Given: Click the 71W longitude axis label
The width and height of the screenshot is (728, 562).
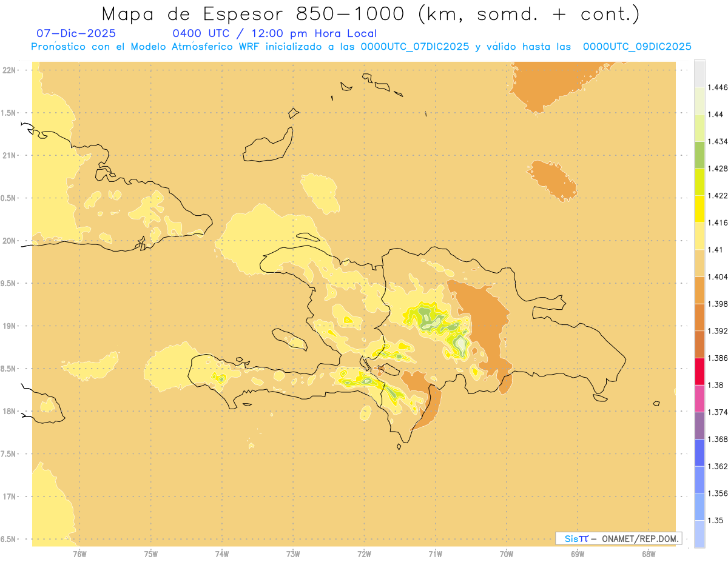Looking at the screenshot, I should tap(436, 554).
